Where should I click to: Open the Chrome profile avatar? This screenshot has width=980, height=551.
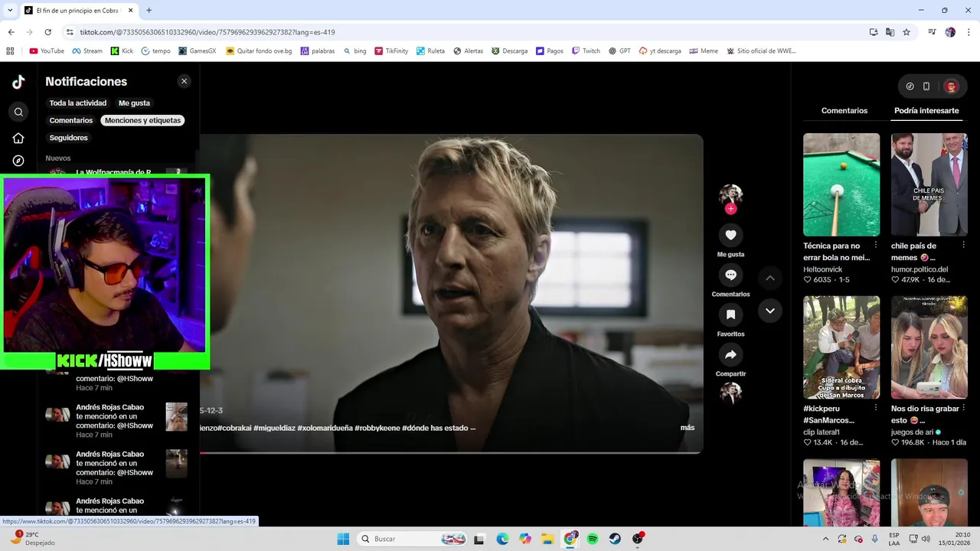coord(950,32)
